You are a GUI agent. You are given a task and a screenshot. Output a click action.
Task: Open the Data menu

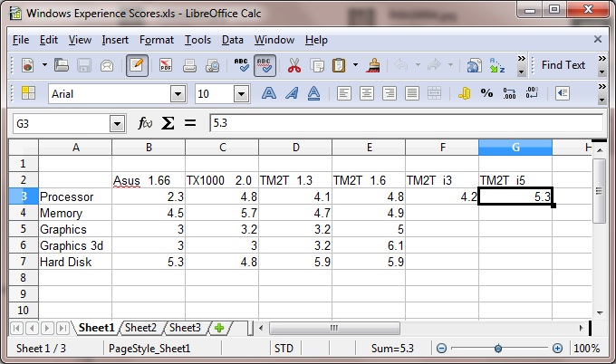coord(233,40)
